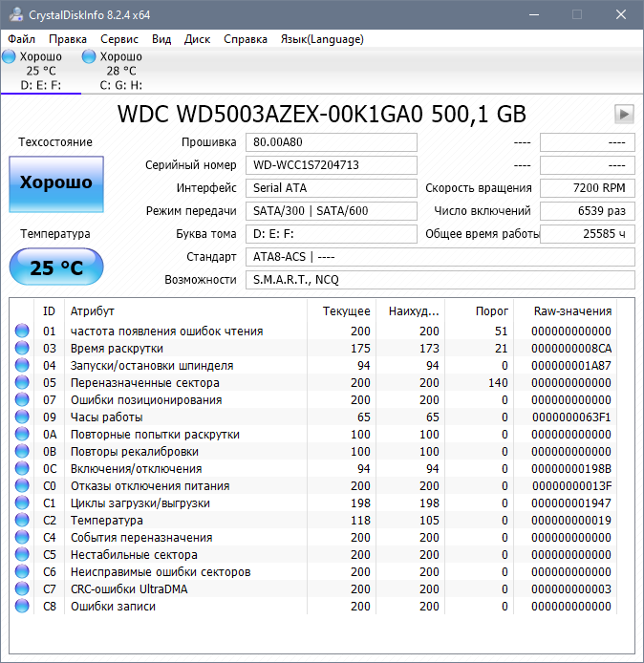
Task: Click the Serial number field WD-WCC1S7204713
Action: pos(332,165)
